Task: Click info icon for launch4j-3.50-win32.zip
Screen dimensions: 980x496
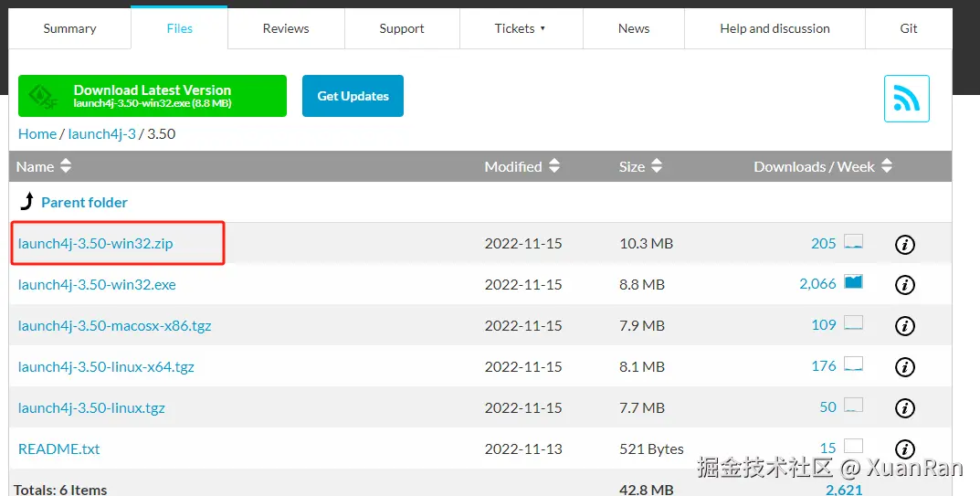Action: coord(904,244)
